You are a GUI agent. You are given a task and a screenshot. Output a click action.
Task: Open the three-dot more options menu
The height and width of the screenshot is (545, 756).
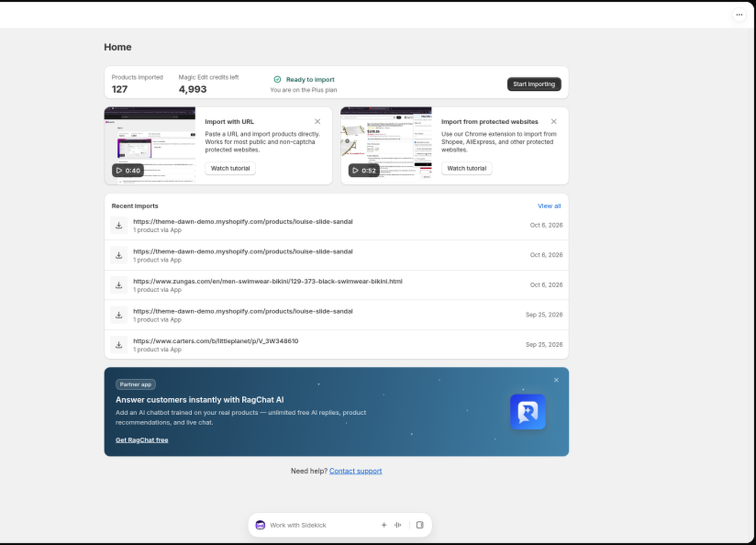click(x=739, y=15)
